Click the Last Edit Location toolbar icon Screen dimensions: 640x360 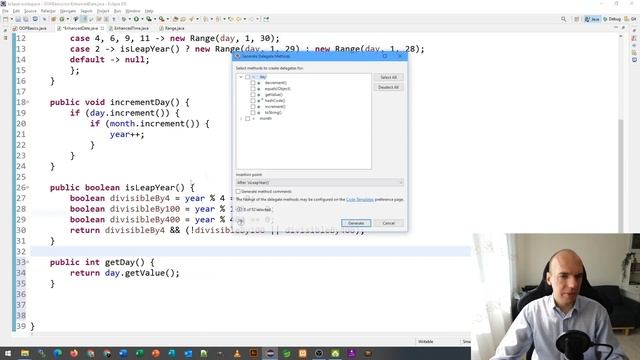pyautogui.click(x=231, y=19)
